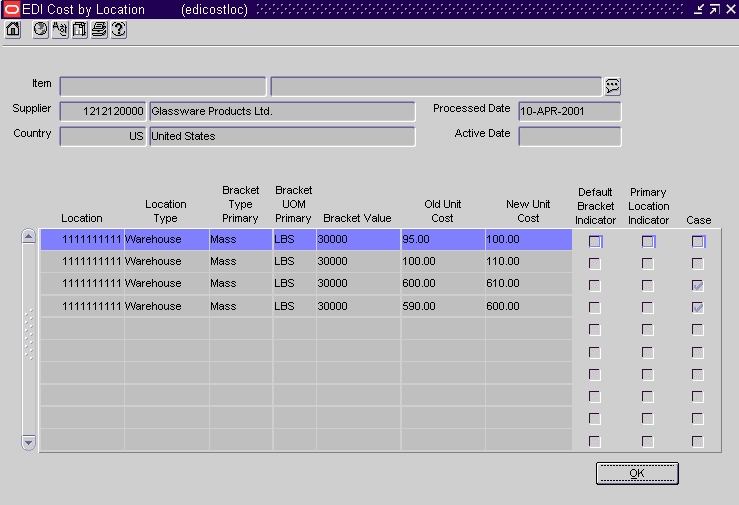This screenshot has width=739, height=505.
Task: Go to the home screen icon
Action: pos(13,30)
